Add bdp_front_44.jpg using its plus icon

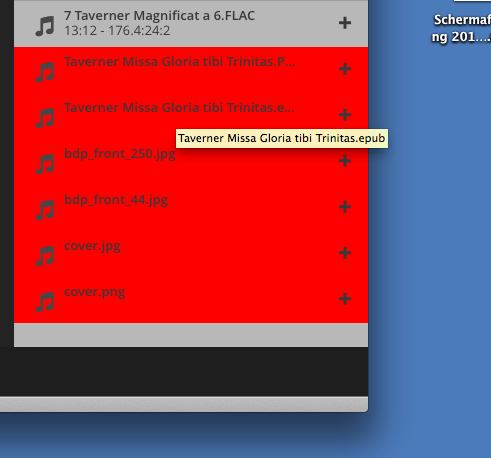point(345,207)
